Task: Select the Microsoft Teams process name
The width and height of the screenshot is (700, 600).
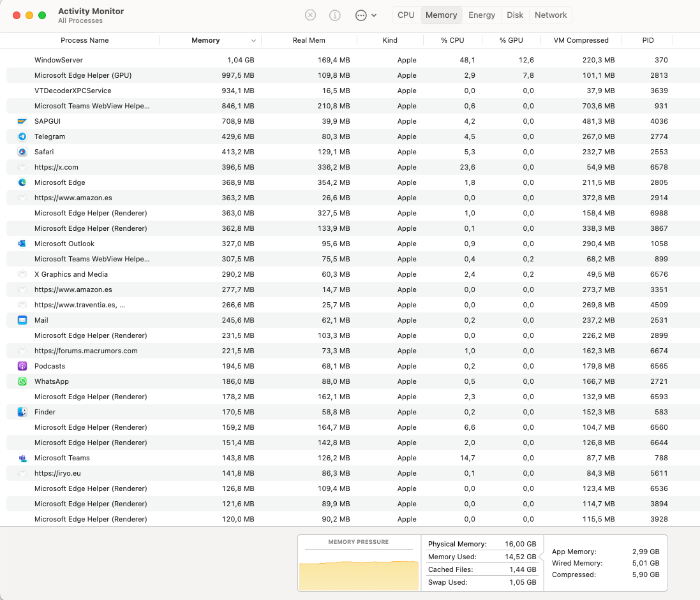Action: click(x=62, y=458)
